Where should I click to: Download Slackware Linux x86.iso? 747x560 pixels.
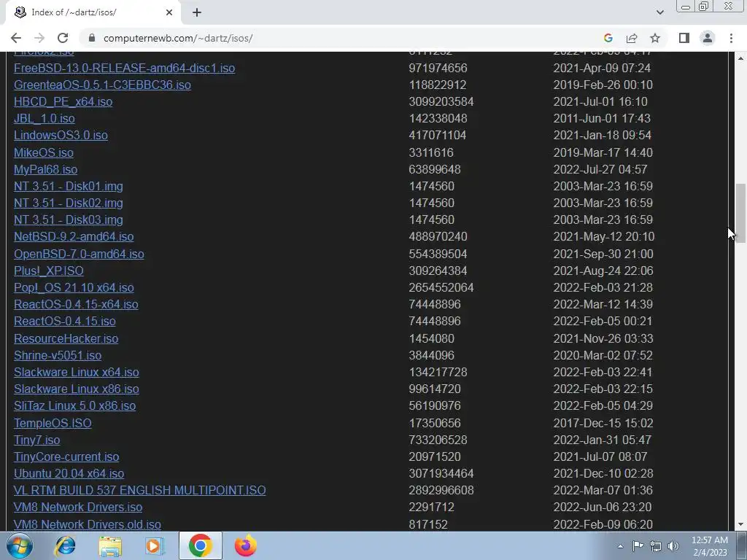click(76, 389)
